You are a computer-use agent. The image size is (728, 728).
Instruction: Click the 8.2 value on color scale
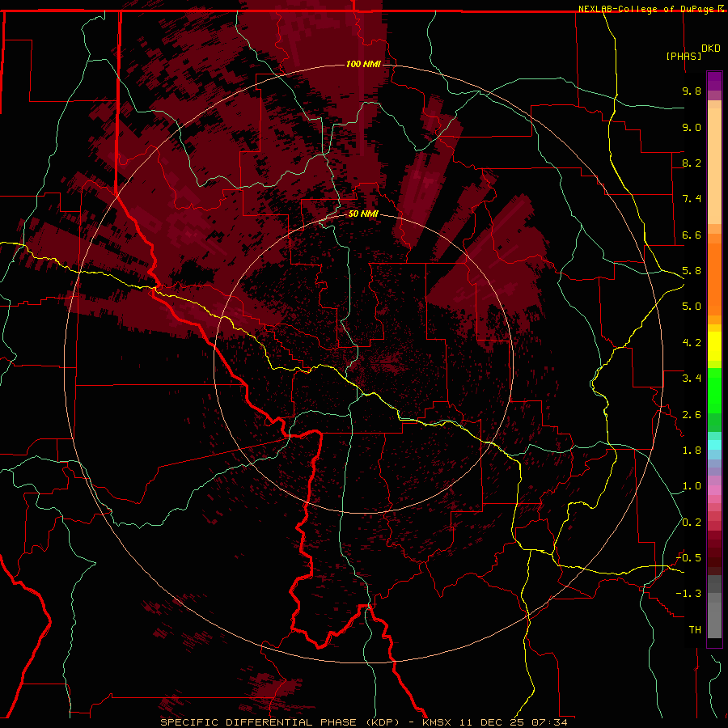[692, 163]
